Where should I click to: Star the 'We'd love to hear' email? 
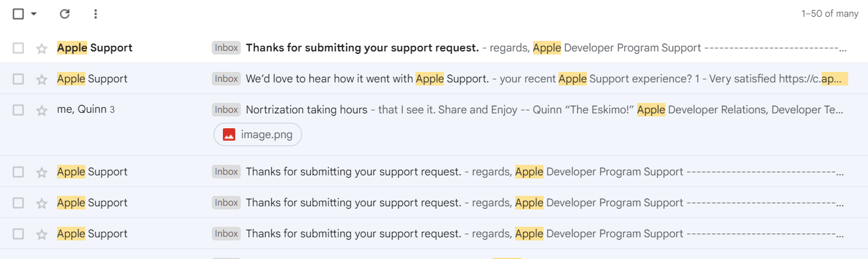coord(41,79)
